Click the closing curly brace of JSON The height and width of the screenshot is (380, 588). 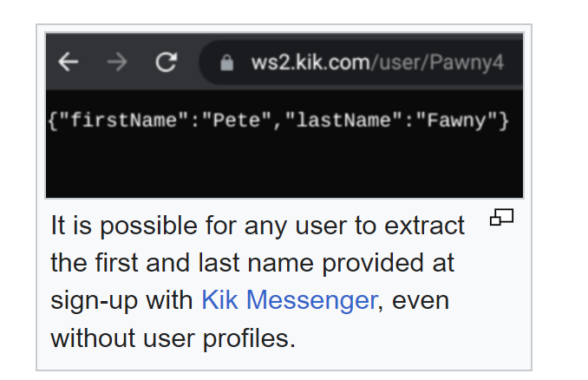(504, 121)
